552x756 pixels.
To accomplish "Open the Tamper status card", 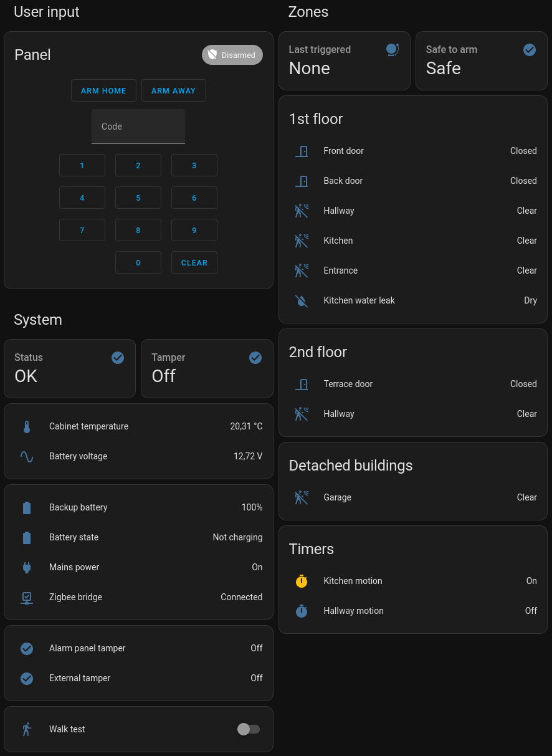I will (207, 368).
